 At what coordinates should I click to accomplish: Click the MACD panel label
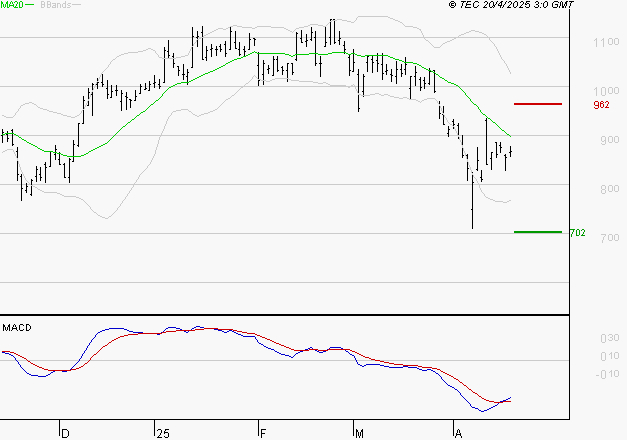[17, 328]
